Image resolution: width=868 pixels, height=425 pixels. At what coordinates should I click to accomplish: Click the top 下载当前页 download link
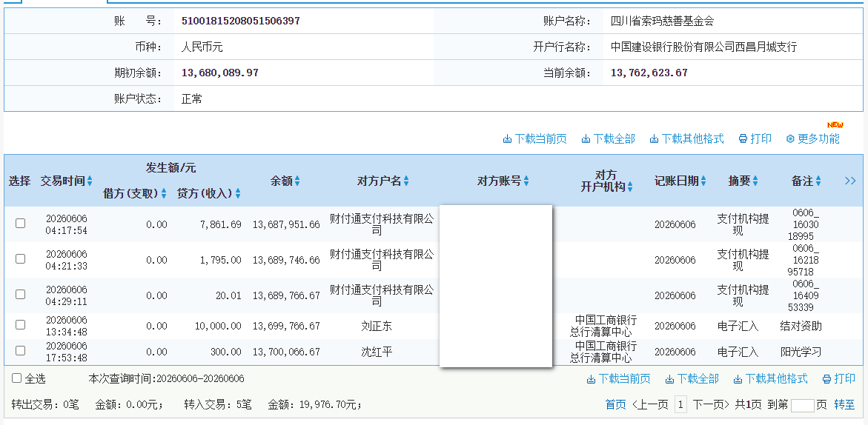534,138
